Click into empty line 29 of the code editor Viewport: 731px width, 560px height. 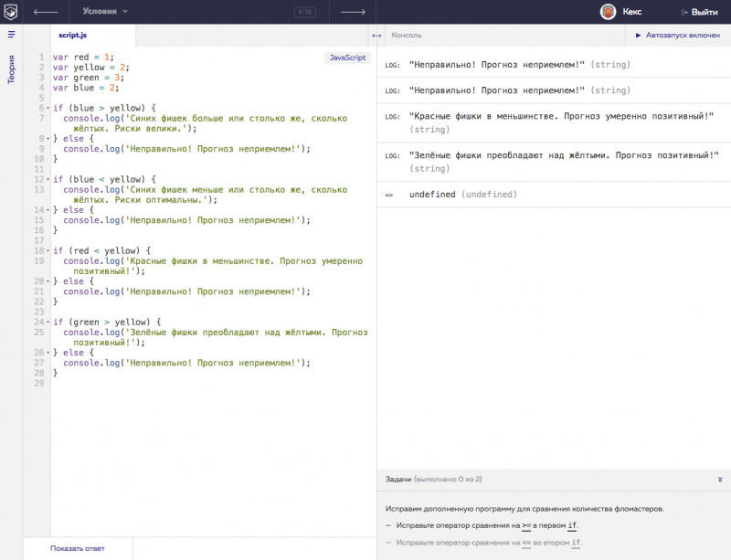(x=183, y=384)
